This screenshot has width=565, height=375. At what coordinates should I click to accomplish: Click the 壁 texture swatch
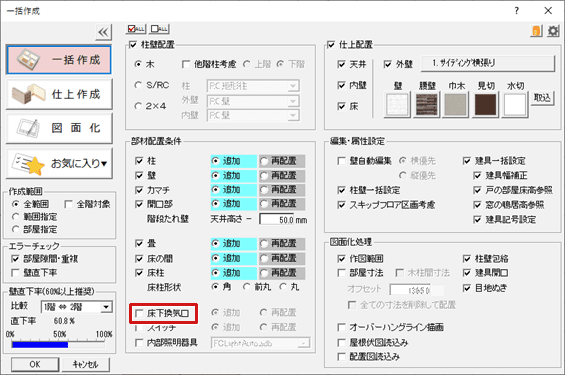click(x=397, y=104)
